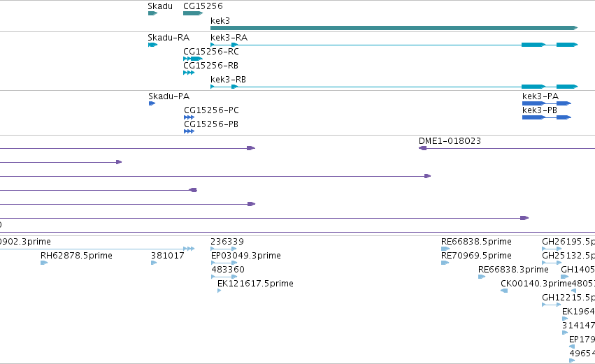The height and width of the screenshot is (364, 595).
Task: Click the Skadu-RA transcript glyph
Action: pyautogui.click(x=152, y=45)
